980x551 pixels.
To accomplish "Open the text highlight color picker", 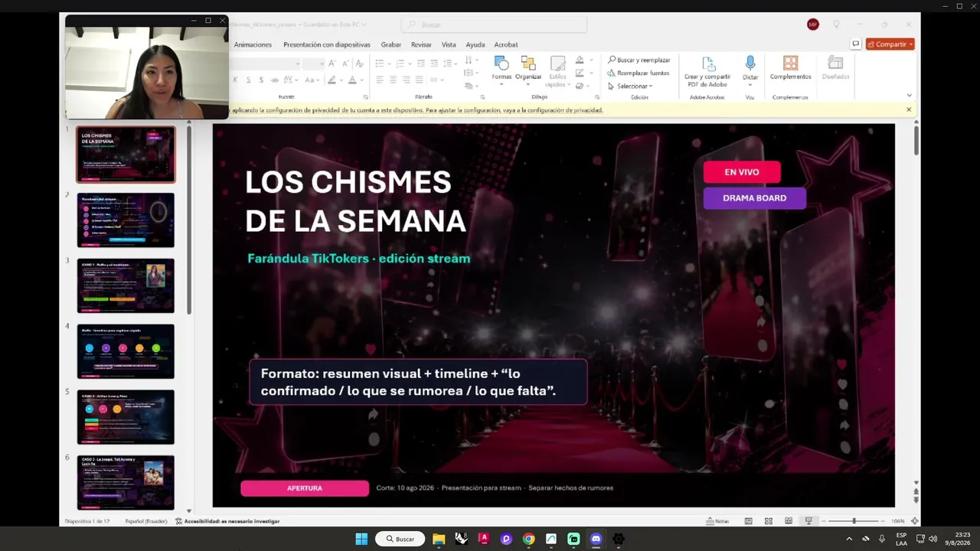I will 334,80.
